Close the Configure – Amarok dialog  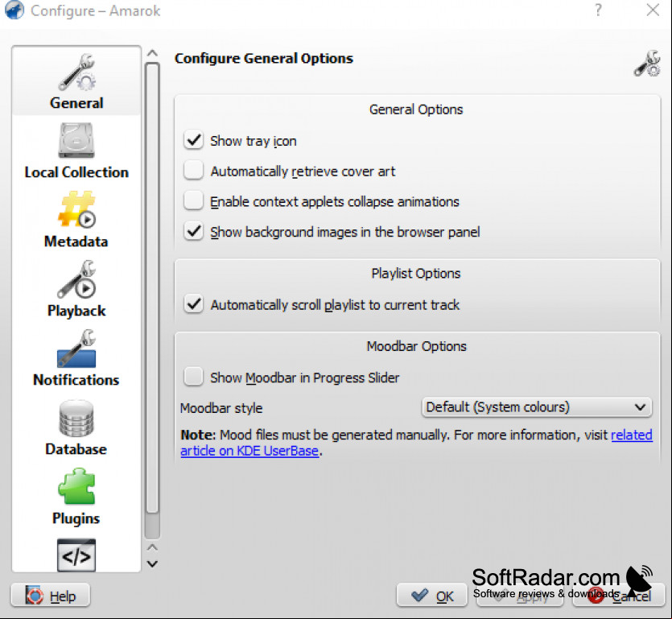point(653,10)
